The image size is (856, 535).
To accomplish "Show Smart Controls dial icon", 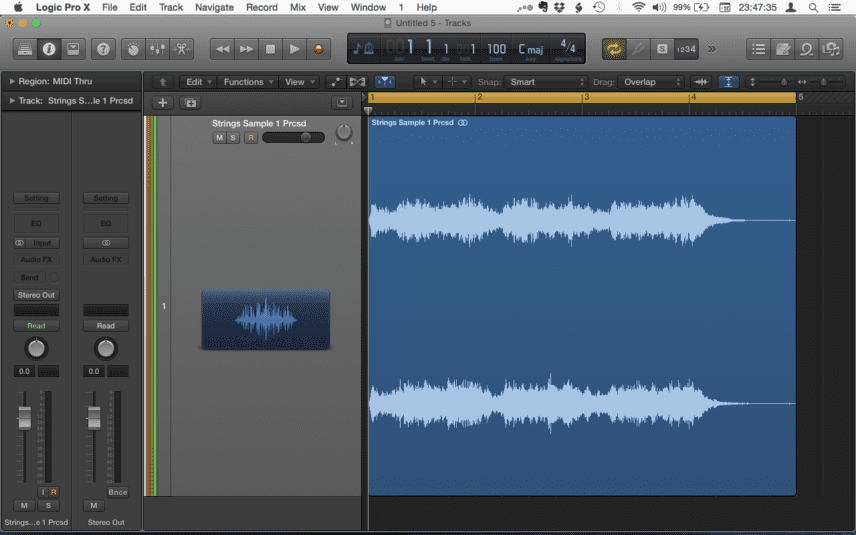I will click(133, 49).
